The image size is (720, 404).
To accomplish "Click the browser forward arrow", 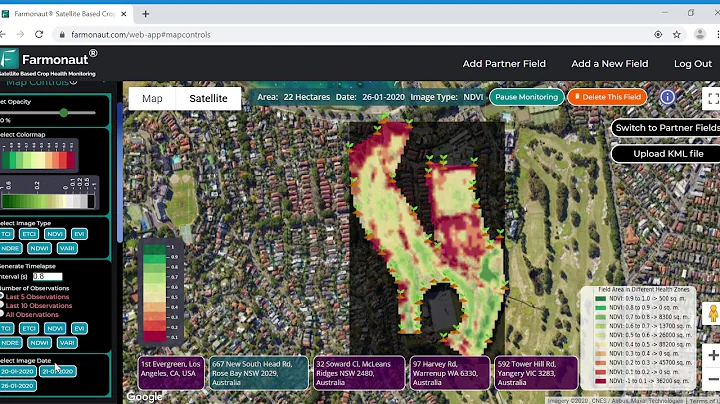I will (x=20, y=34).
